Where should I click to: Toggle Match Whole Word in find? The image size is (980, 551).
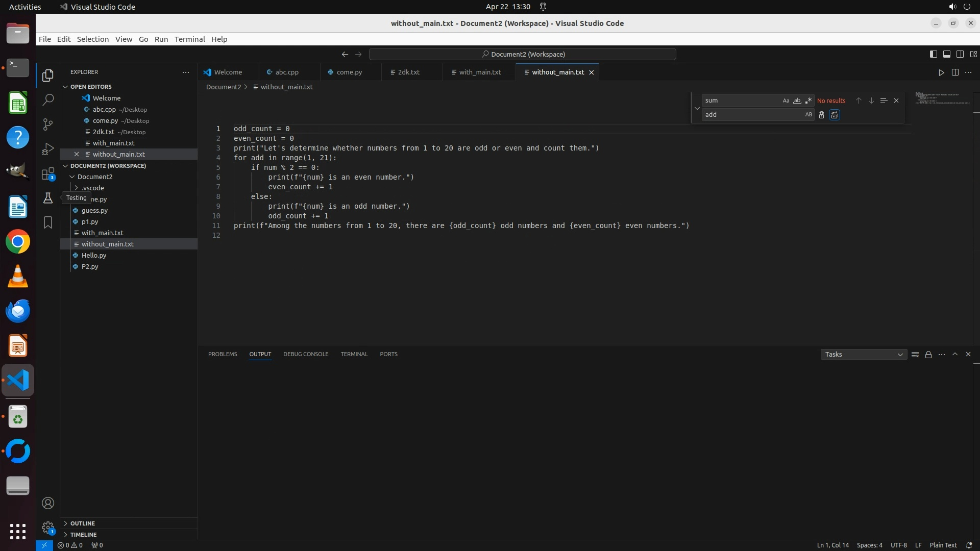[x=797, y=101]
